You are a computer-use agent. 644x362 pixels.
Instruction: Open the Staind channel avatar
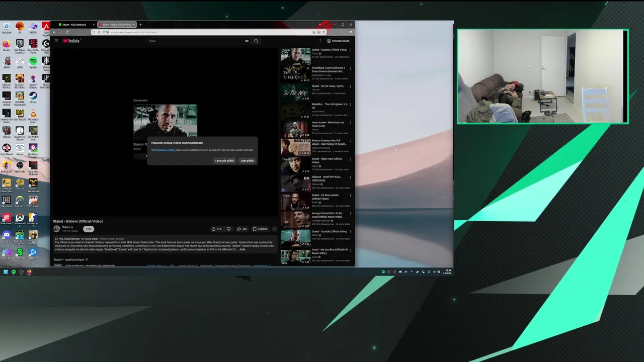click(57, 229)
